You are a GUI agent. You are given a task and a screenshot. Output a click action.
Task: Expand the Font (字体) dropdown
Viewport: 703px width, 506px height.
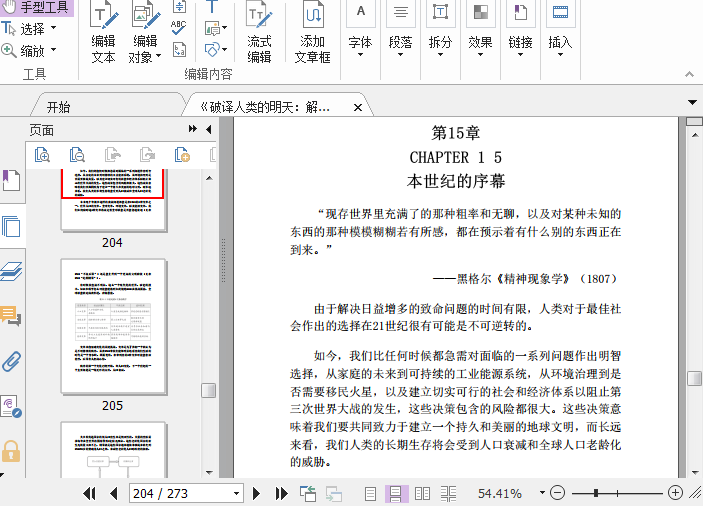point(360,43)
